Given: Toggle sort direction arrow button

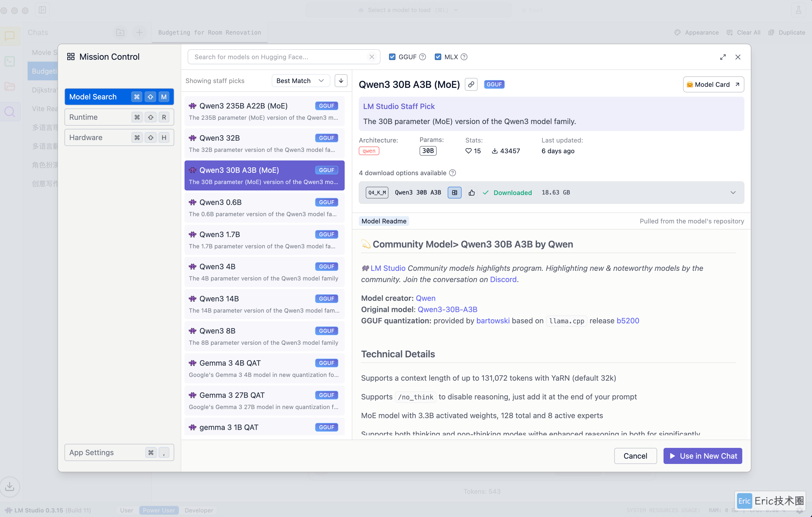Looking at the screenshot, I should pyautogui.click(x=341, y=81).
